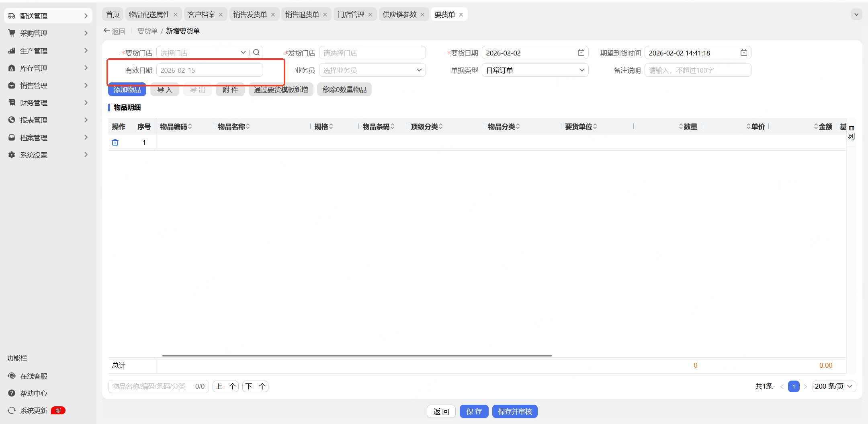
Task: Click the 报表管理 pie chart icon
Action: pos(12,120)
